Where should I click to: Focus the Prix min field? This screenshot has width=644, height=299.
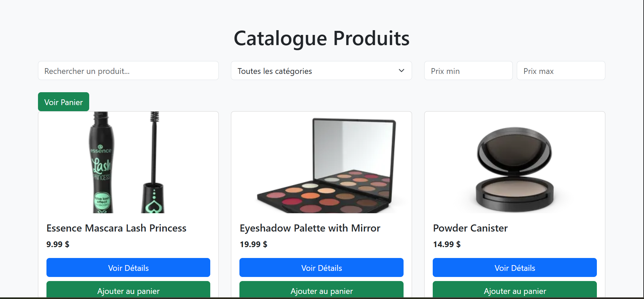point(468,71)
